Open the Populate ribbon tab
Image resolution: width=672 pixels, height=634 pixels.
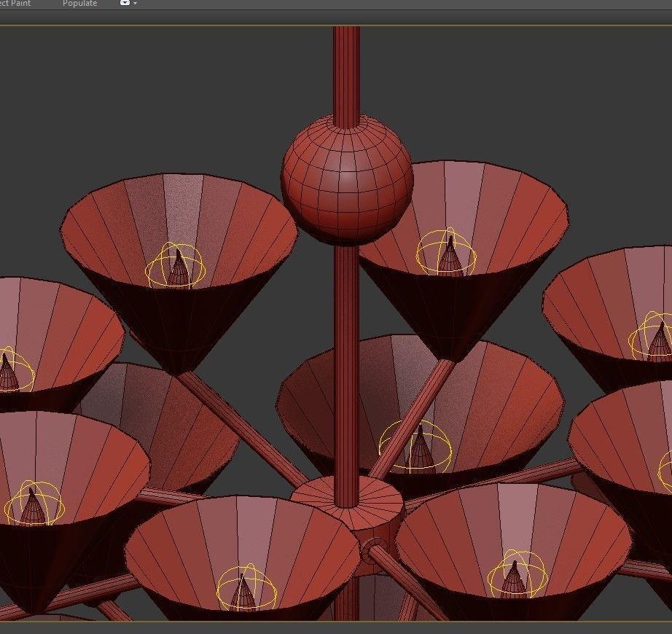(79, 4)
